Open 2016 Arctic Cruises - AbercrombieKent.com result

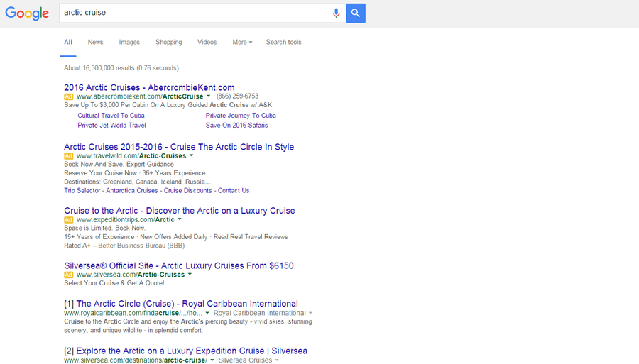pos(149,87)
